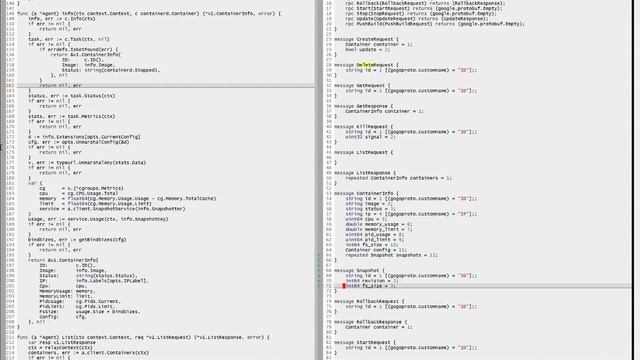
Task: Click 'Status: string(containerd.Stopped),' line
Action: (111, 70)
